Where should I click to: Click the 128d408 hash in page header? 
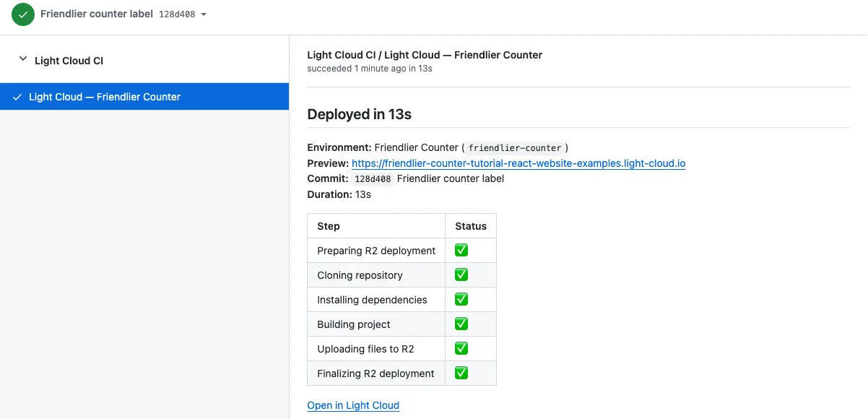(x=177, y=14)
